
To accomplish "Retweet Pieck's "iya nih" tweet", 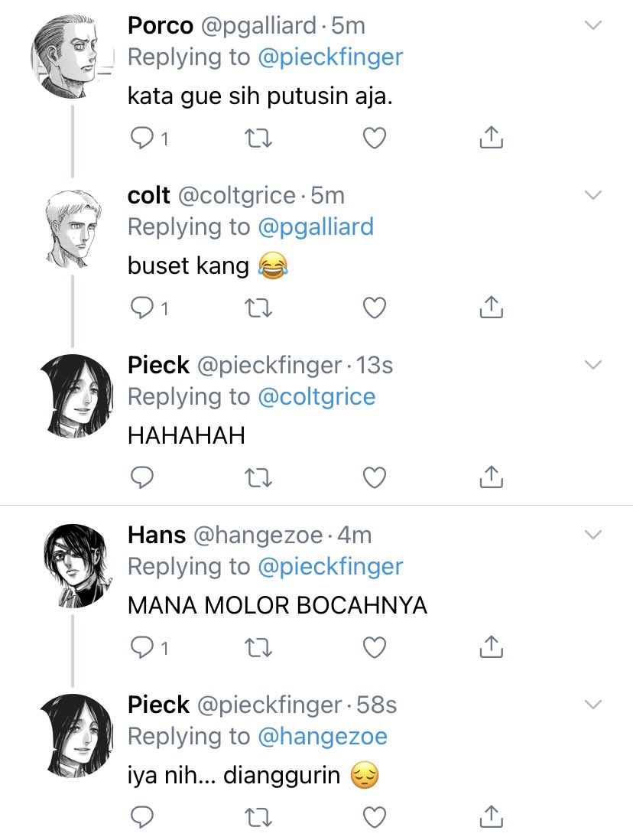I will (x=258, y=817).
